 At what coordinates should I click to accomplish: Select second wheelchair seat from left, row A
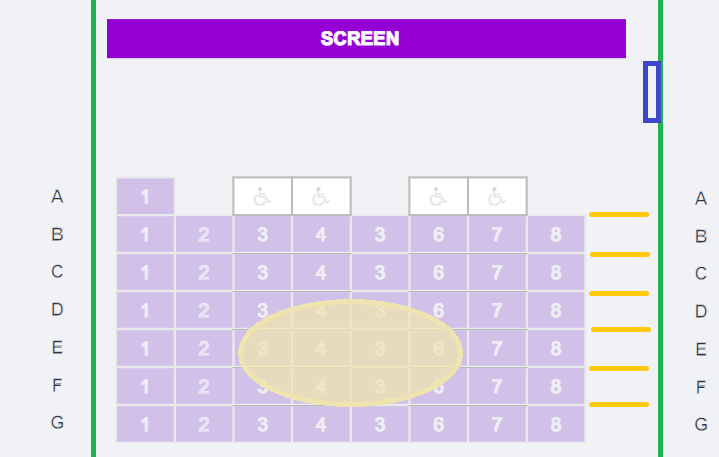pos(321,196)
